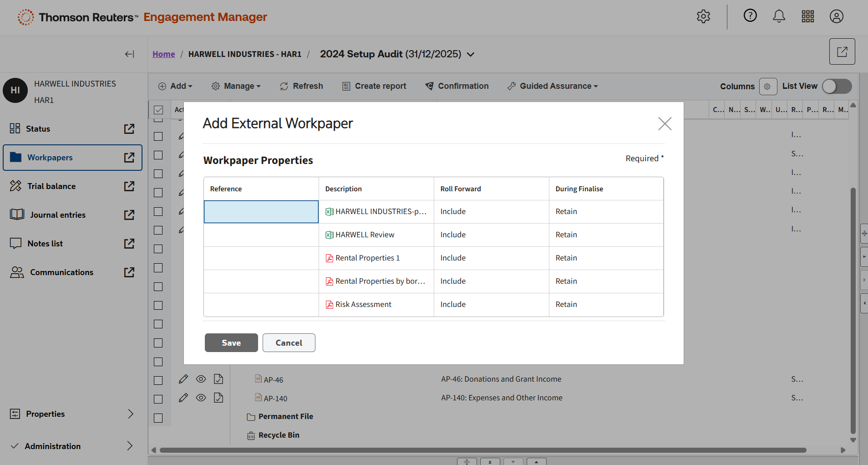Viewport: 868px width, 465px height.
Task: Open the settings gear in the header
Action: (703, 16)
